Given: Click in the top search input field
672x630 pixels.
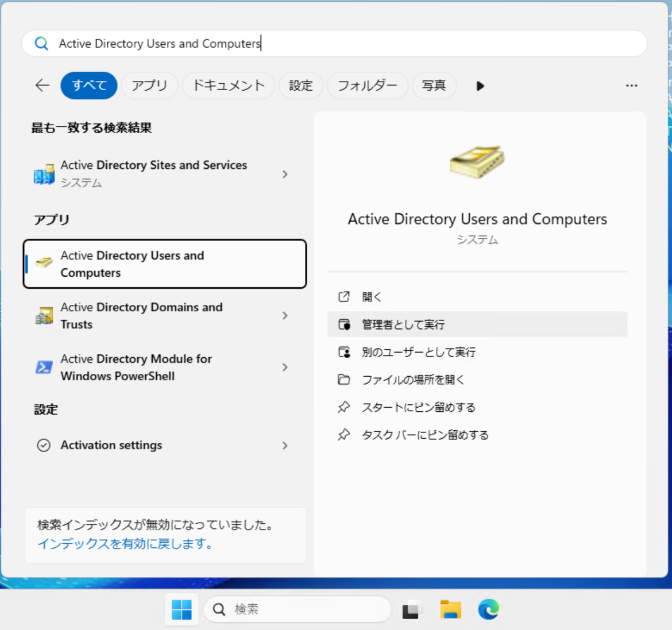Looking at the screenshot, I should tap(345, 44).
